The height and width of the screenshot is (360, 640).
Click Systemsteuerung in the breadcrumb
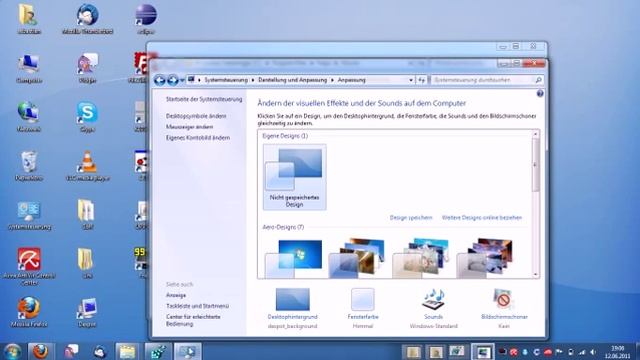point(226,80)
